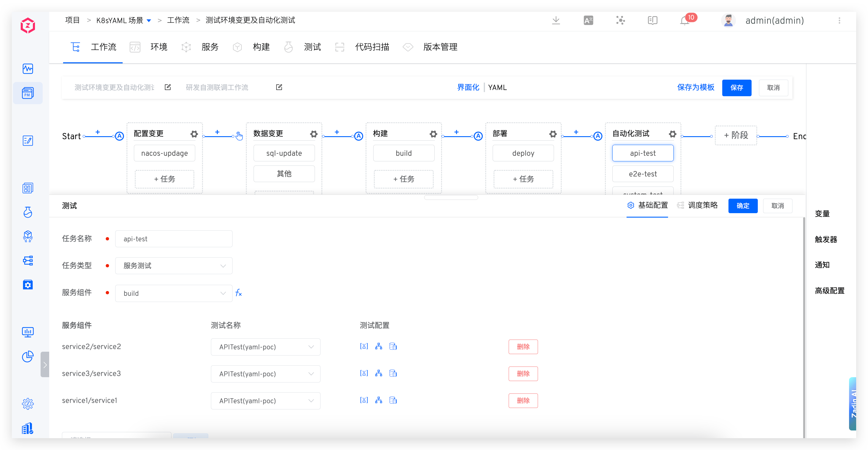
Task: Open gear settings of 自动化测试 stage
Action: coord(672,134)
